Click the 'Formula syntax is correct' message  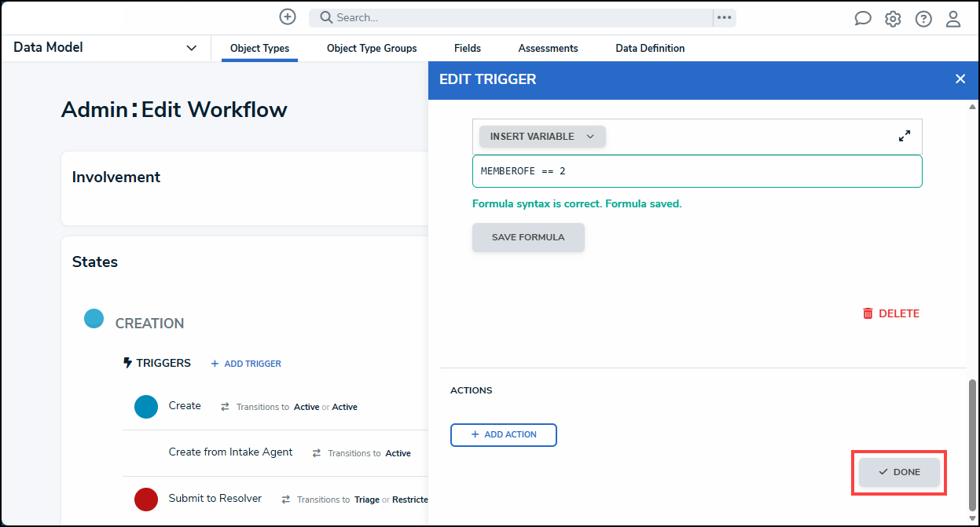click(x=577, y=204)
